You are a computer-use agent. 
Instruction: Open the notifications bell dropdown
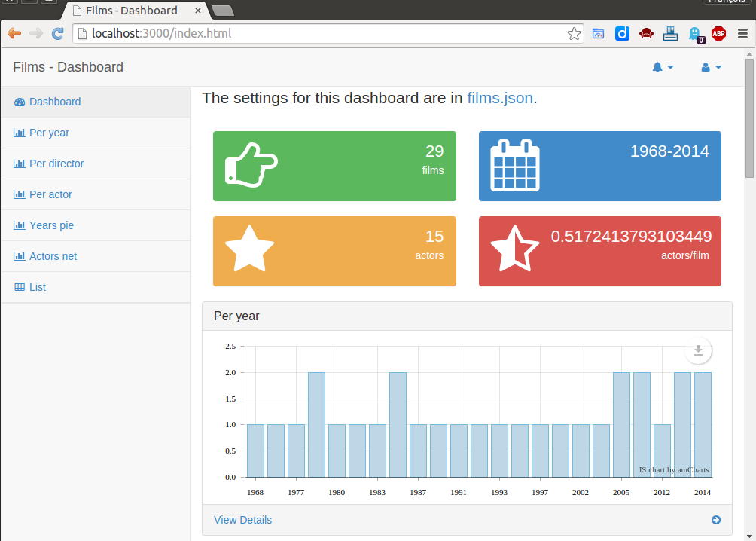pos(663,67)
